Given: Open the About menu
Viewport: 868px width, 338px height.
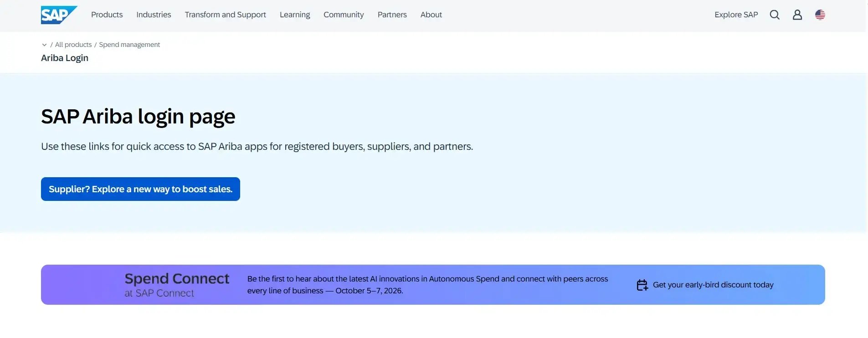Looking at the screenshot, I should [431, 15].
